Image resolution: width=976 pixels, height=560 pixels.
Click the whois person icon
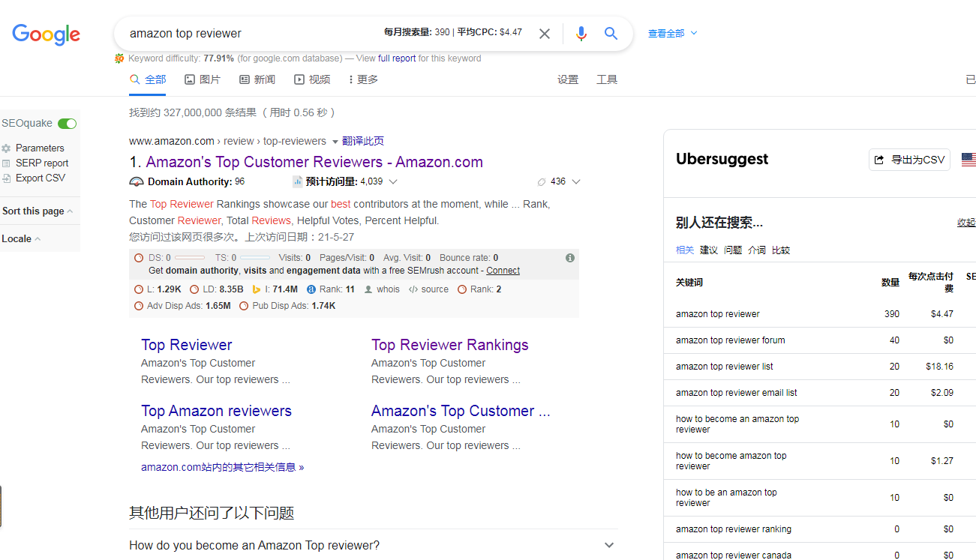[368, 289]
